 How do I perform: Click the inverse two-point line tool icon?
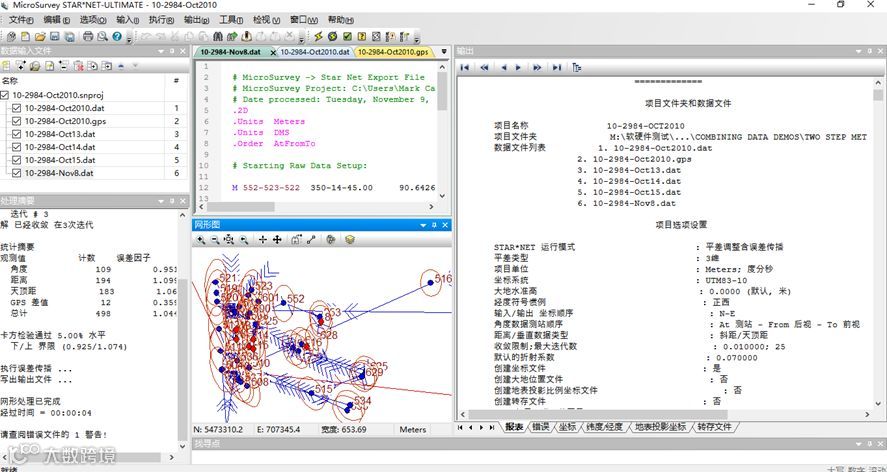[x=311, y=240]
